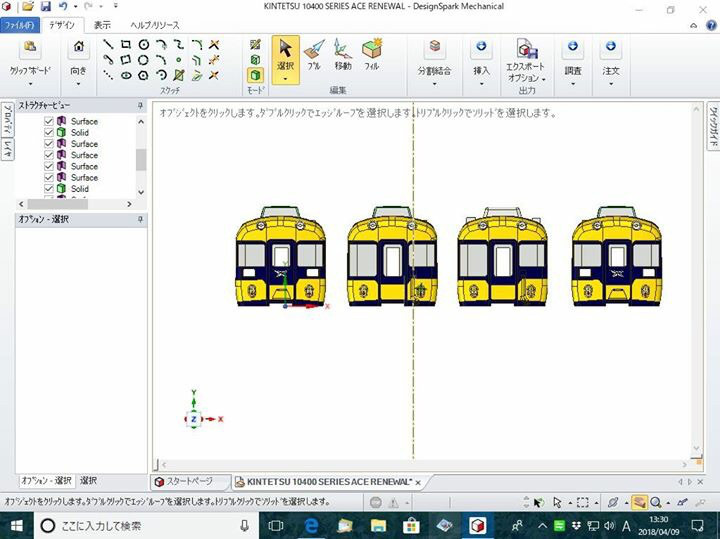Switch to the デザイン ribbon tab

coord(62,25)
